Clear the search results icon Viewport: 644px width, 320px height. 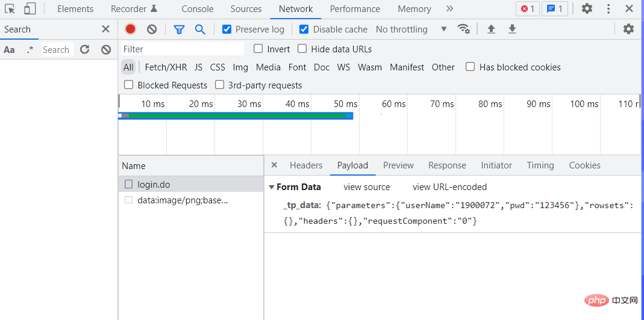click(x=106, y=50)
